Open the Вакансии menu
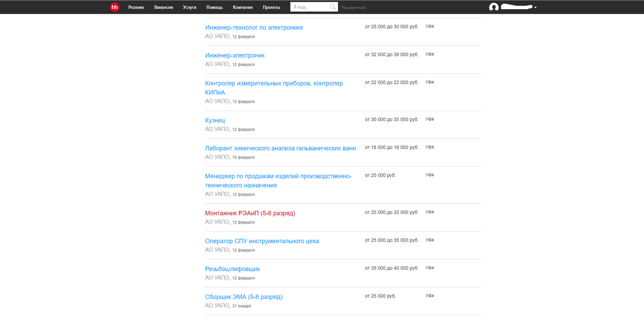Image resolution: width=644 pixels, height=319 pixels. coord(163,7)
